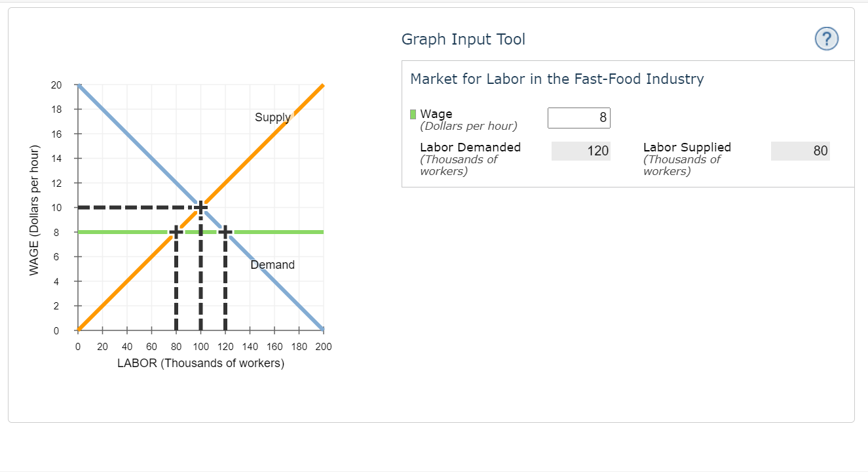868x472 pixels.
Task: Click the Demand label on the graph
Action: pos(273,265)
